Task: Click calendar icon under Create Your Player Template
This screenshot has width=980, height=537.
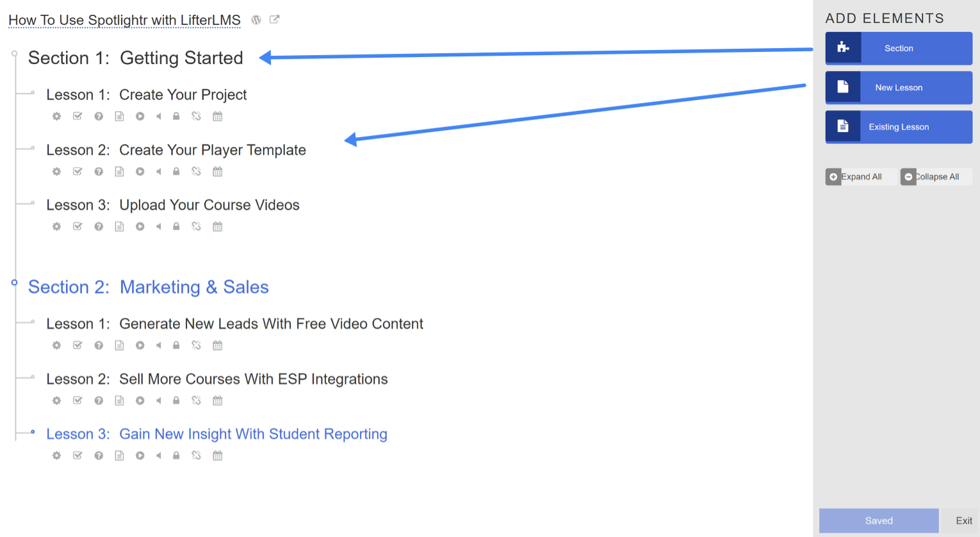Action: pos(218,171)
